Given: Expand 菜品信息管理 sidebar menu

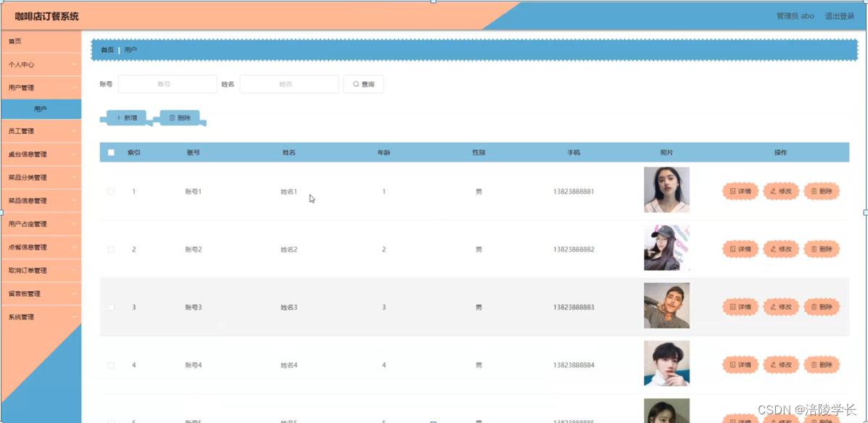Looking at the screenshot, I should coord(41,201).
